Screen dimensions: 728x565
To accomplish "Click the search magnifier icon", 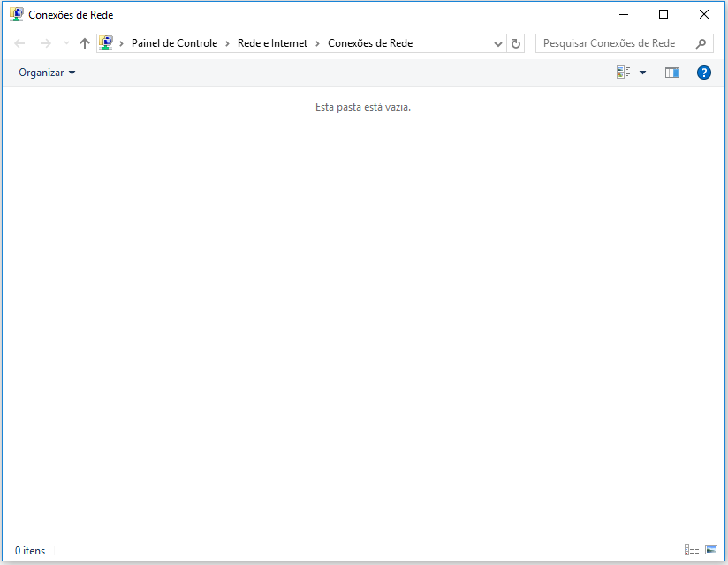I will [701, 43].
